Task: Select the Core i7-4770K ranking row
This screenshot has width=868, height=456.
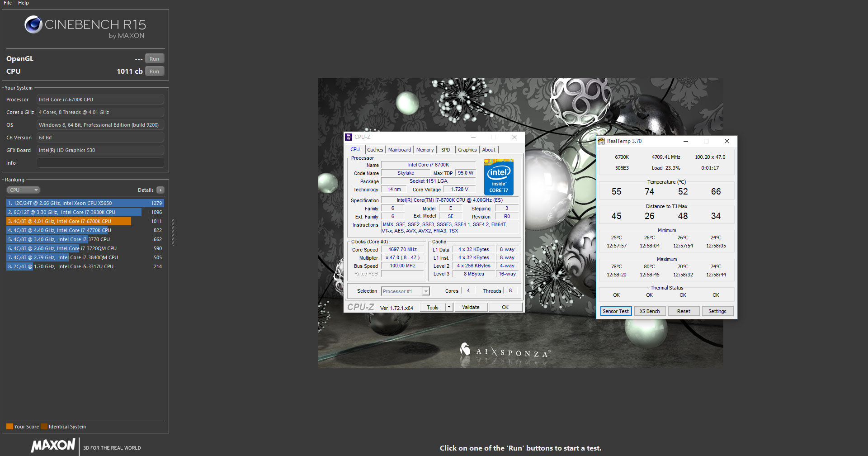Action: [85, 230]
